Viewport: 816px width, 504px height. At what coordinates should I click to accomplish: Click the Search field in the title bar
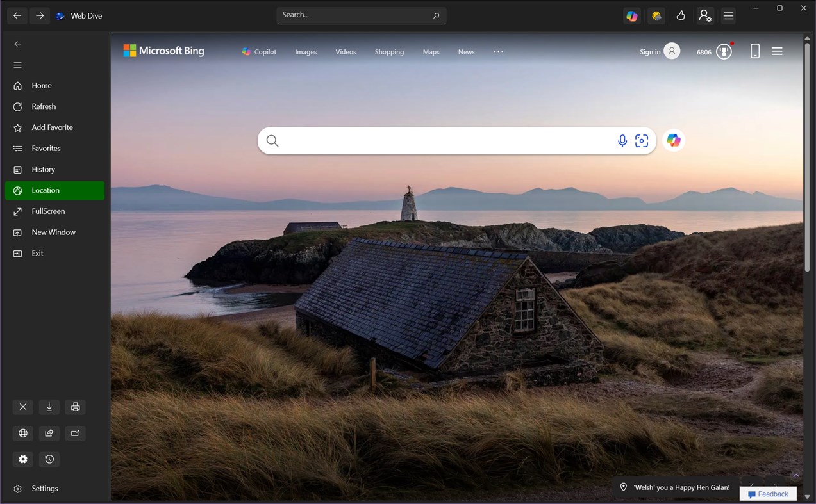click(x=361, y=14)
